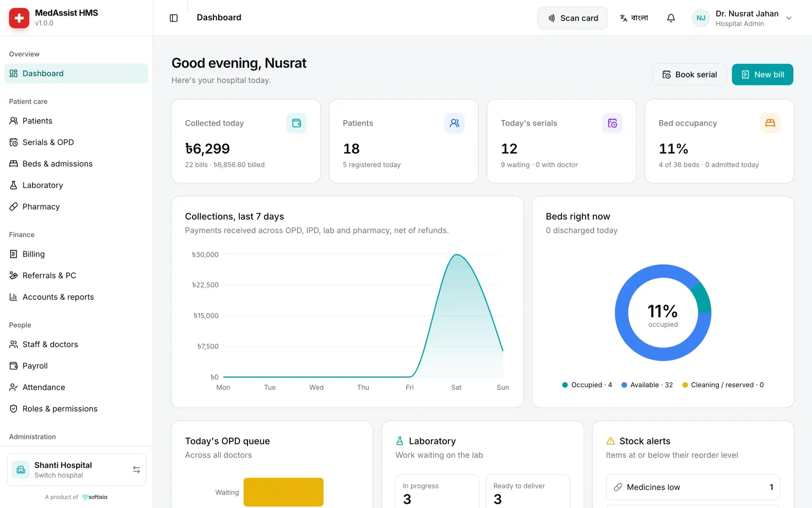
Task: Click the Available · 32 legend entry
Action: tap(647, 385)
